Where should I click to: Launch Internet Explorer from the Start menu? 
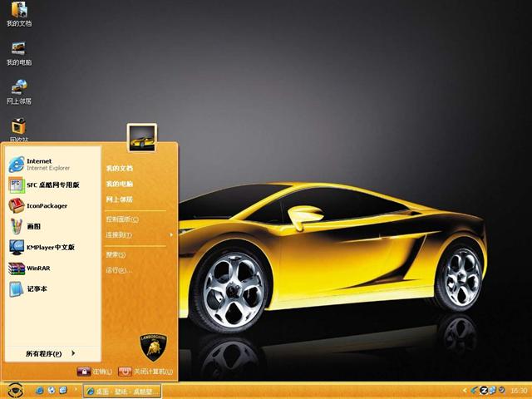(x=39, y=165)
